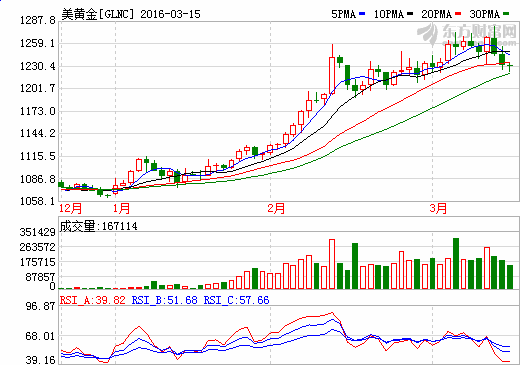
Task: Click the 成交量:167114 volume label
Action: (98, 226)
